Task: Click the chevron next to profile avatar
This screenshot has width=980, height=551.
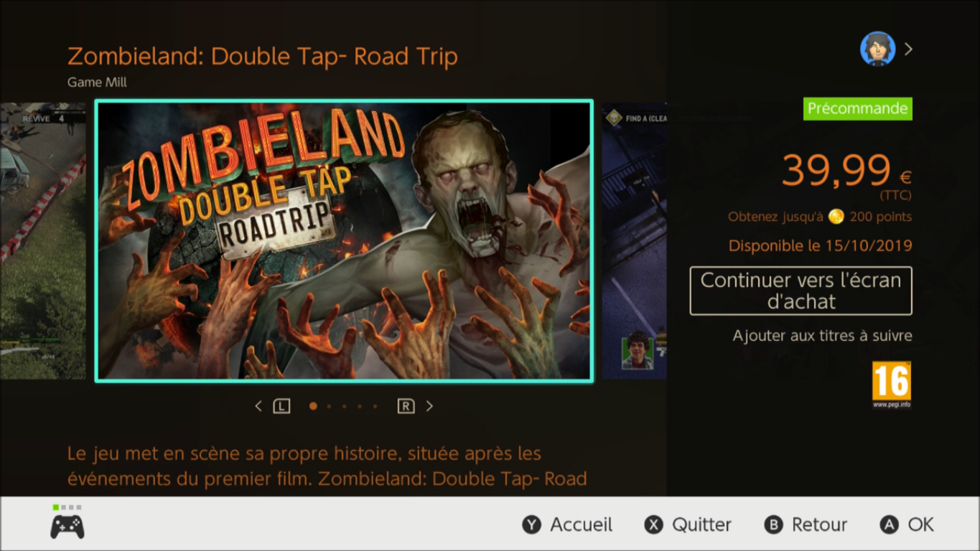Action: tap(908, 49)
